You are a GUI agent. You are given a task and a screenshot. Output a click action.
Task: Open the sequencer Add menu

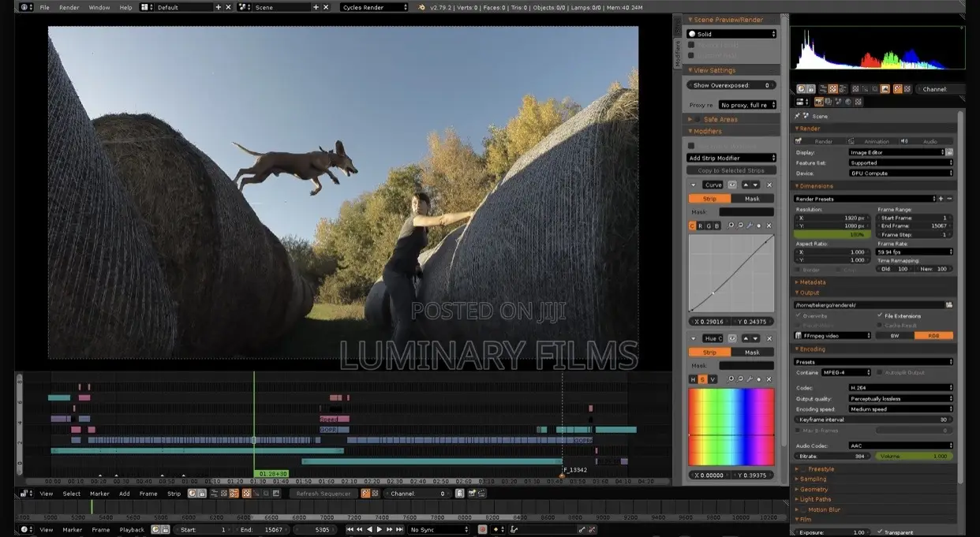[125, 494]
